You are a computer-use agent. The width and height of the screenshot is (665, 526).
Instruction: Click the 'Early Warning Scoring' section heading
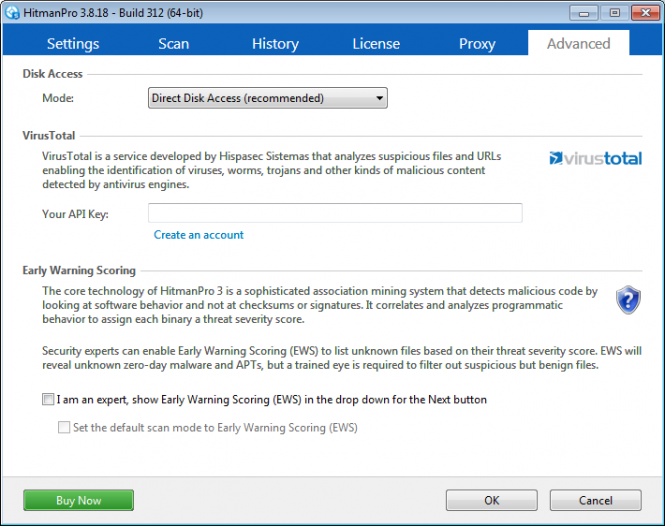click(x=79, y=270)
